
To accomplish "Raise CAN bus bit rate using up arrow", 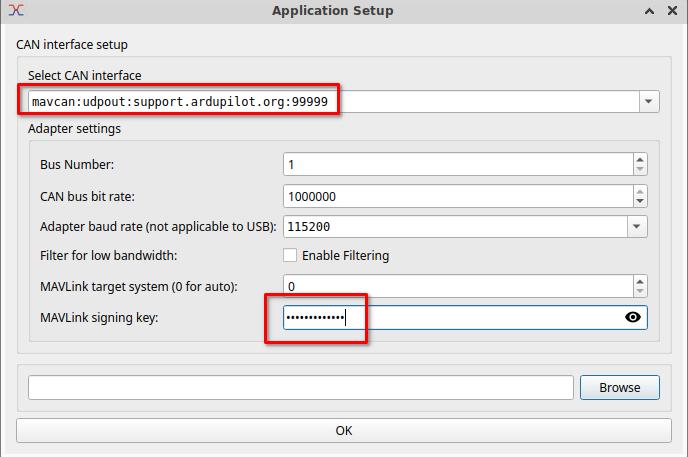I will tap(640, 191).
